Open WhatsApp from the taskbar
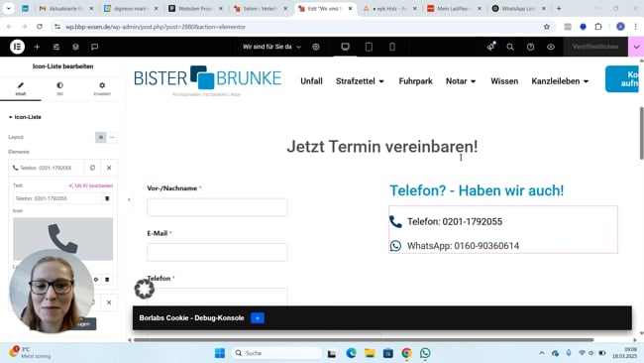The width and height of the screenshot is (644, 363). pos(425,353)
